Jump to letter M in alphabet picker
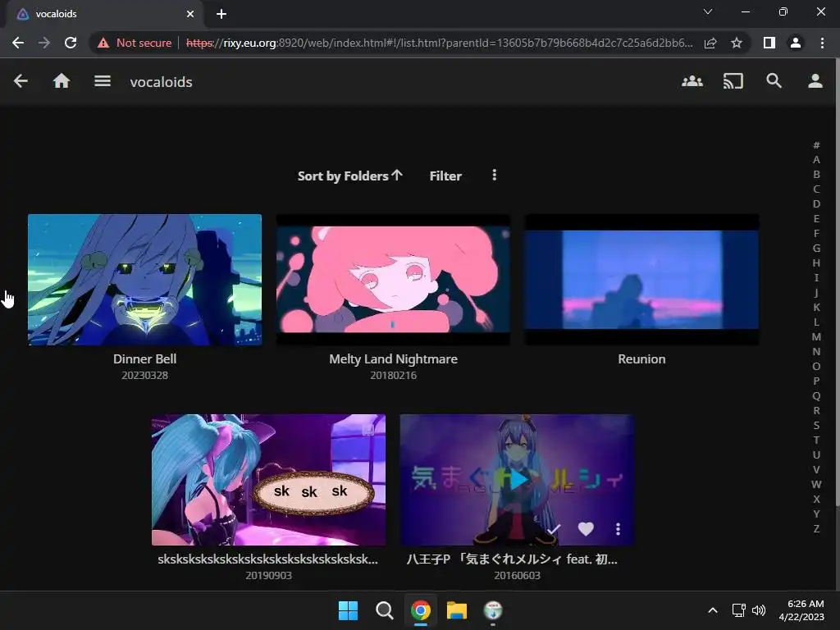 point(816,337)
